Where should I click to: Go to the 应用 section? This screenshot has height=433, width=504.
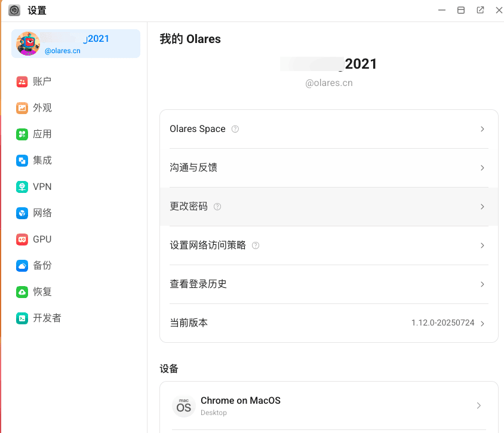[x=75, y=134]
